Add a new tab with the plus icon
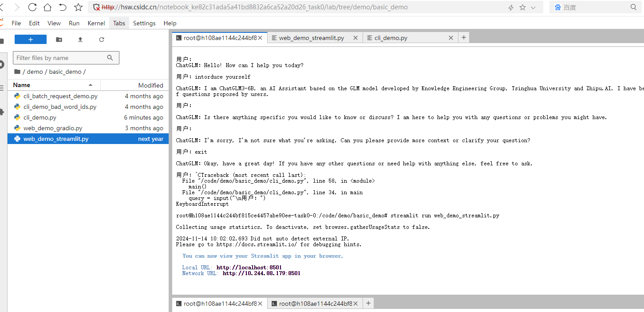 463,38
